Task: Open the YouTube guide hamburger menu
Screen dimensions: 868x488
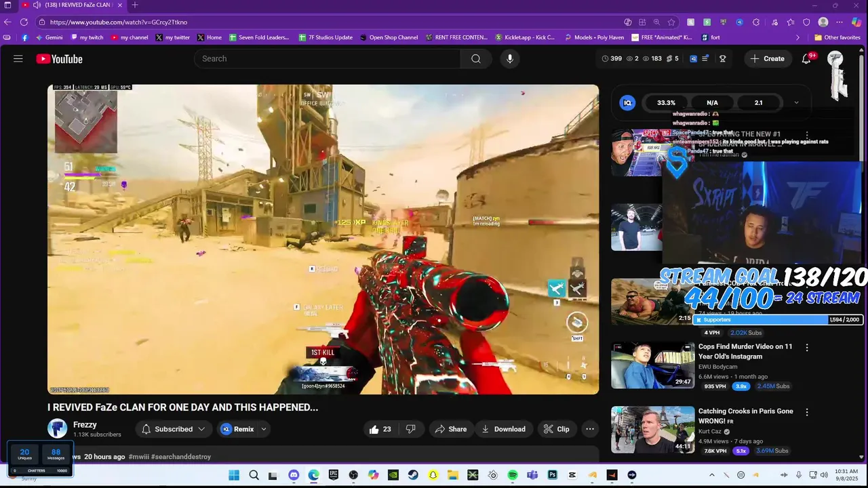Action: pyautogui.click(x=18, y=59)
